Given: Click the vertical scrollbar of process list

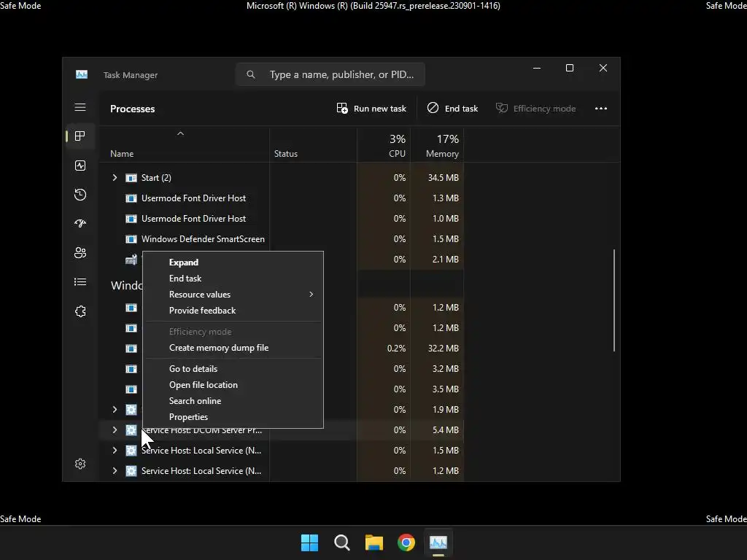Looking at the screenshot, I should click(614, 300).
